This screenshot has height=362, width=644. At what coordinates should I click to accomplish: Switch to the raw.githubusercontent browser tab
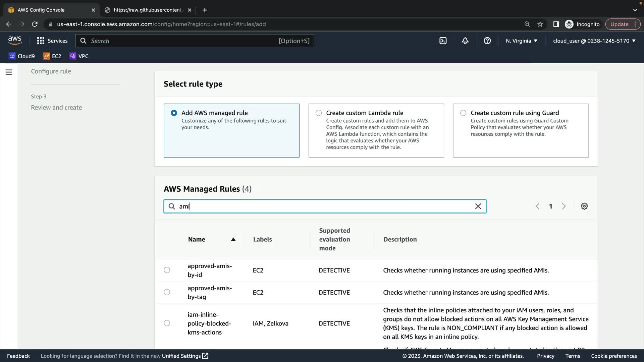point(148,10)
